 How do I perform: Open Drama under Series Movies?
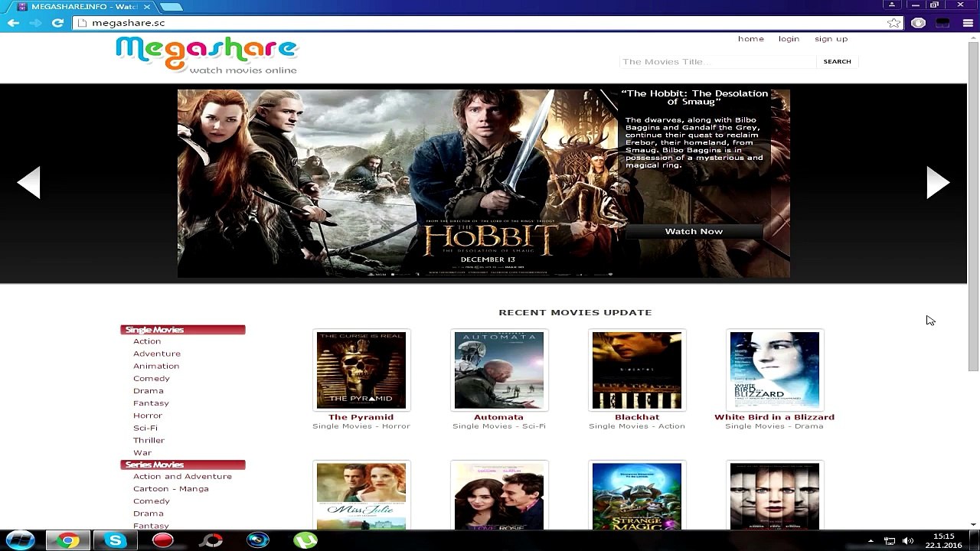tap(149, 514)
